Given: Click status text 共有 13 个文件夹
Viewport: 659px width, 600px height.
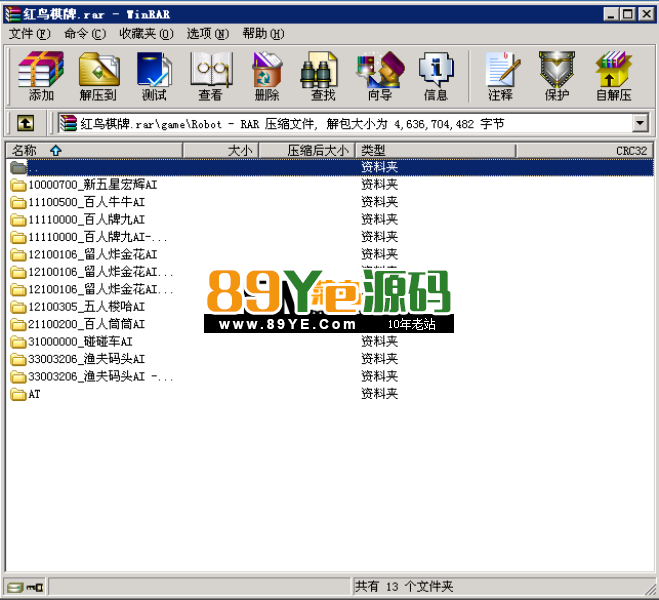Looking at the screenshot, I should point(404,587).
